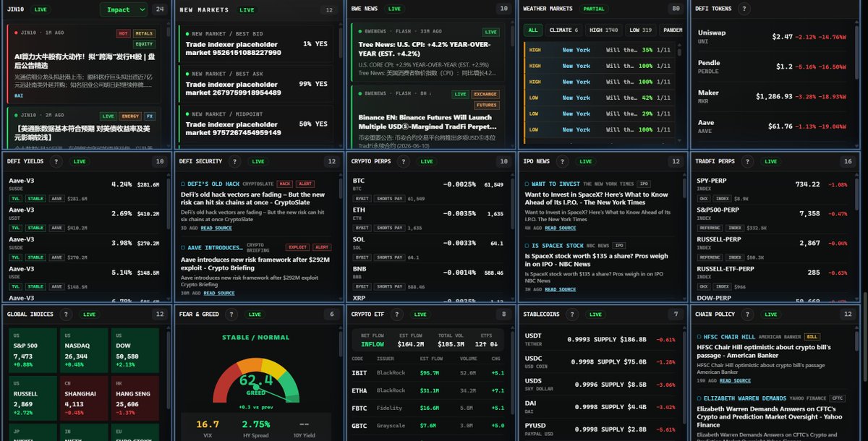Open the Best Ask new market card

[257, 83]
